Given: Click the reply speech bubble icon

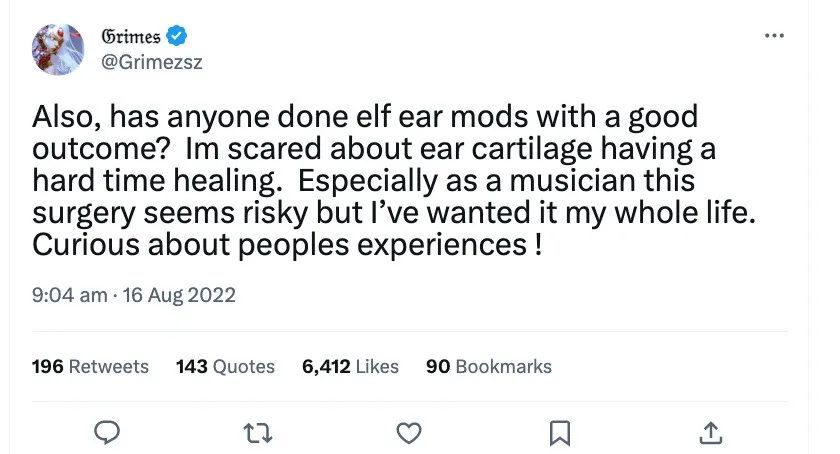Looking at the screenshot, I should pos(107,433).
